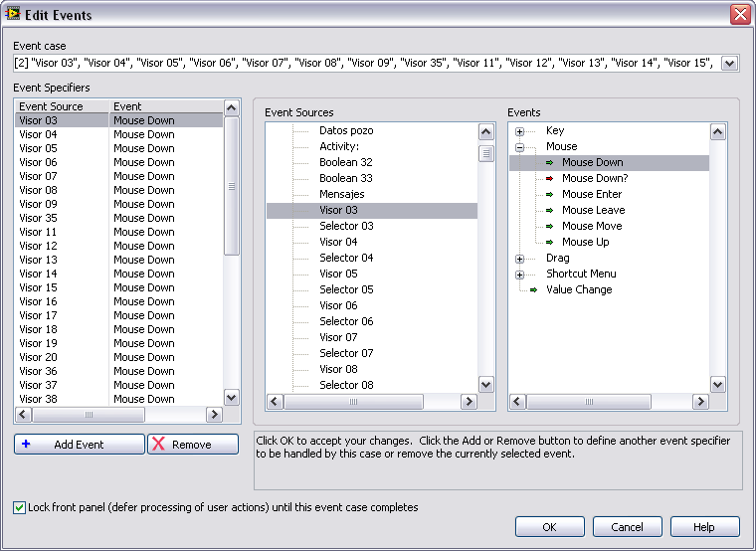The height and width of the screenshot is (551, 756).
Task: Select Visor 36 row in Event Specifiers
Action: click(x=119, y=372)
